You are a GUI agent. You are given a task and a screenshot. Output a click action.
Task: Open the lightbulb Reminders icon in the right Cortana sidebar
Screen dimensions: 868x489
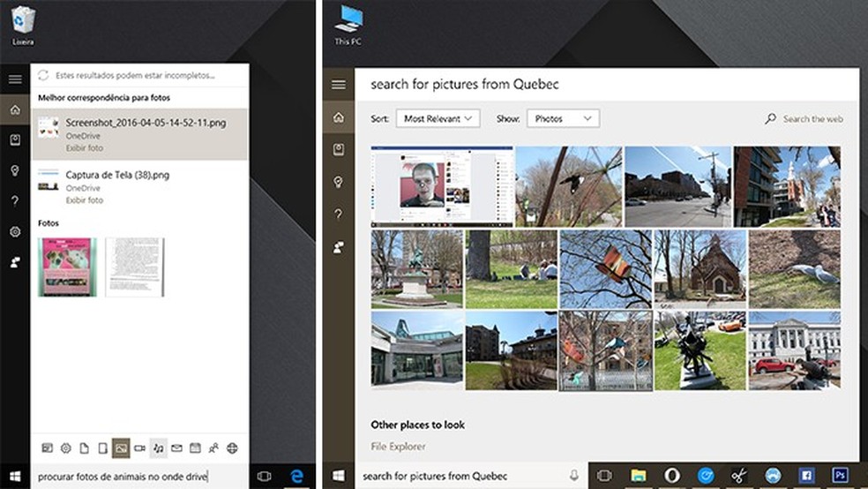(338, 182)
